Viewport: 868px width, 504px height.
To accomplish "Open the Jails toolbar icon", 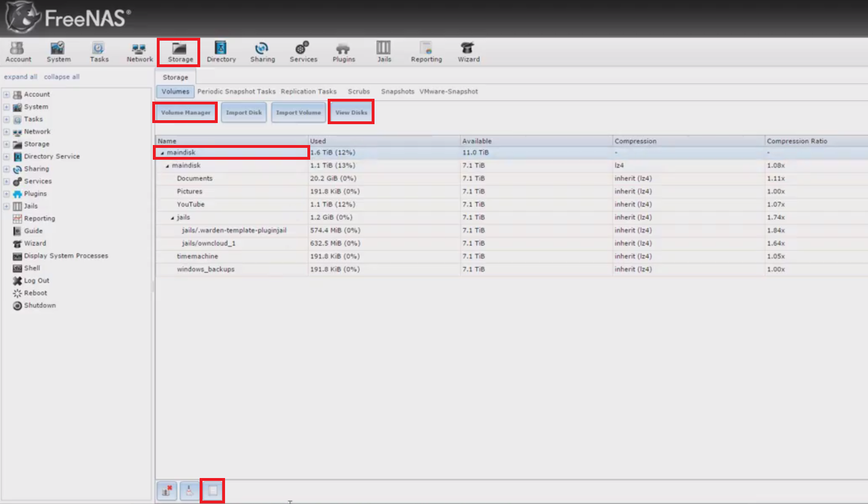I will (x=384, y=52).
